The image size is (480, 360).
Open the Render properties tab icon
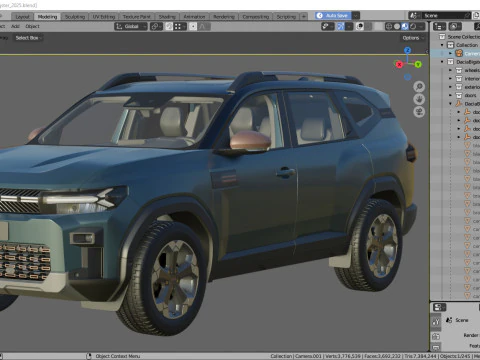tap(436, 337)
